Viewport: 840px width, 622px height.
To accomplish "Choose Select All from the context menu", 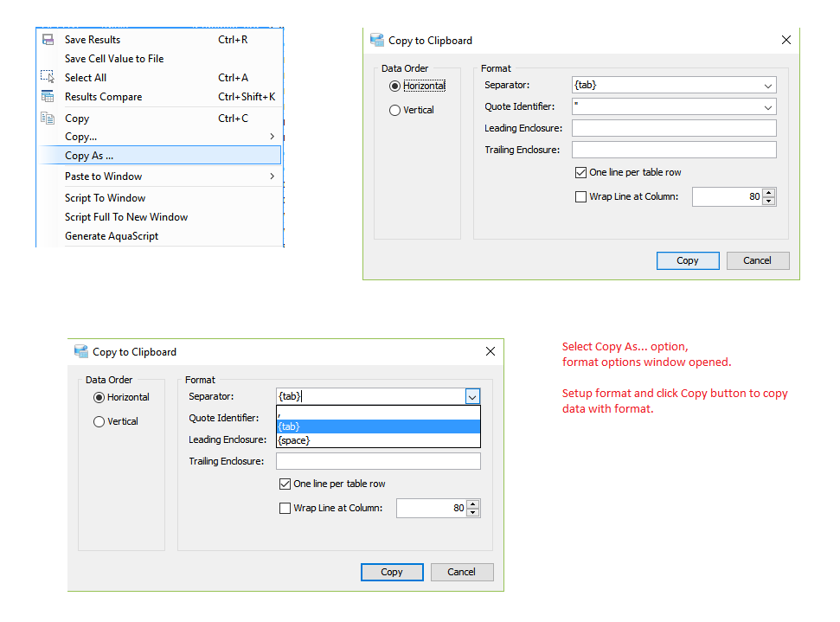I will [160, 78].
